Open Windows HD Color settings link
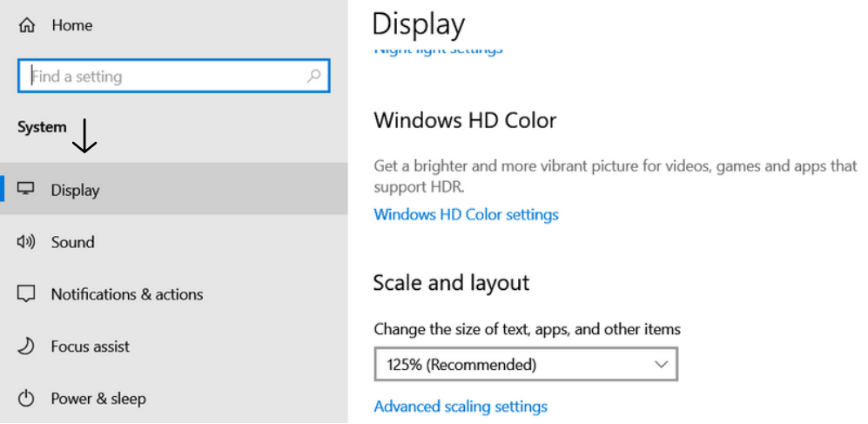 (x=466, y=214)
